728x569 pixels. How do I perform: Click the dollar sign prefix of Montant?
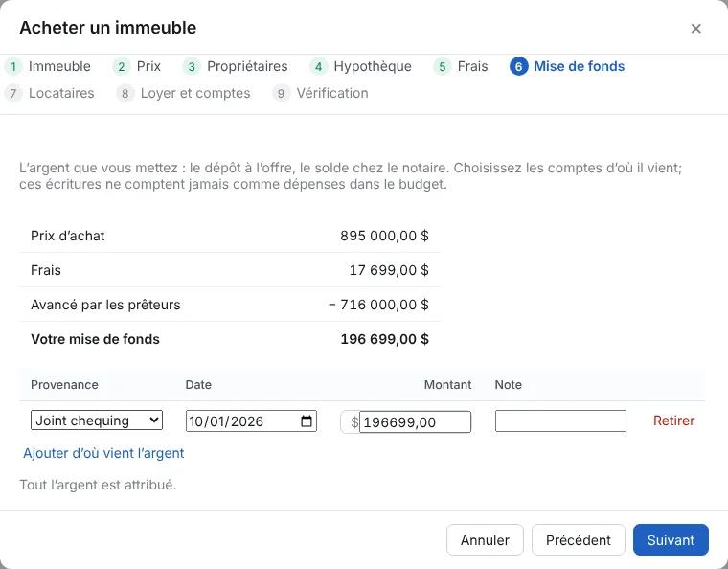[x=353, y=421]
